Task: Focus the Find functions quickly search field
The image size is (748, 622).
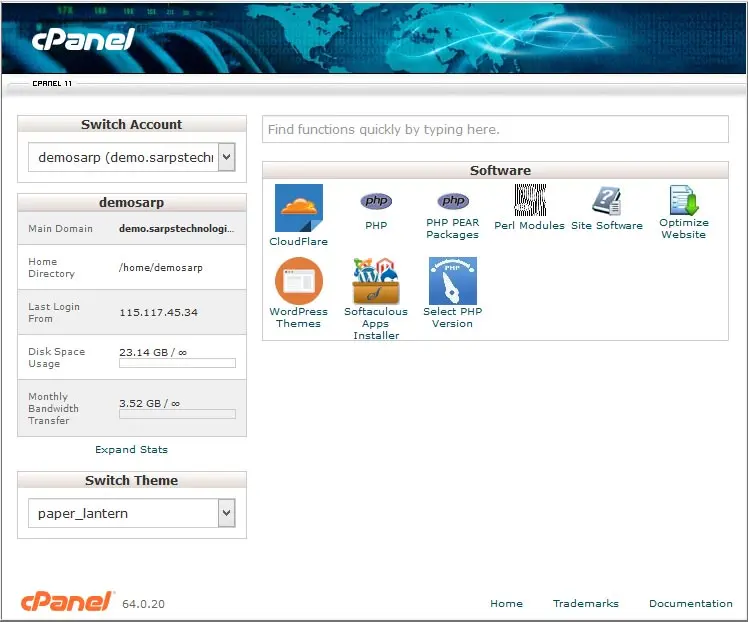Action: pos(495,129)
